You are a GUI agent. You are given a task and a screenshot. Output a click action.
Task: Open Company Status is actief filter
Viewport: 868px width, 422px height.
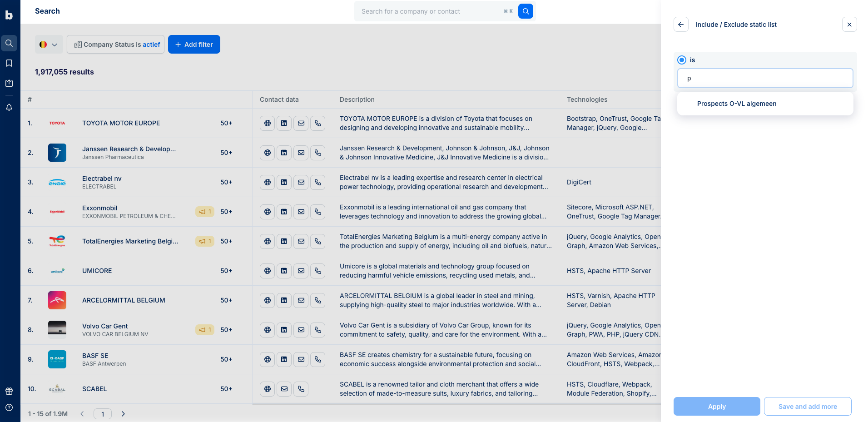[x=116, y=45]
